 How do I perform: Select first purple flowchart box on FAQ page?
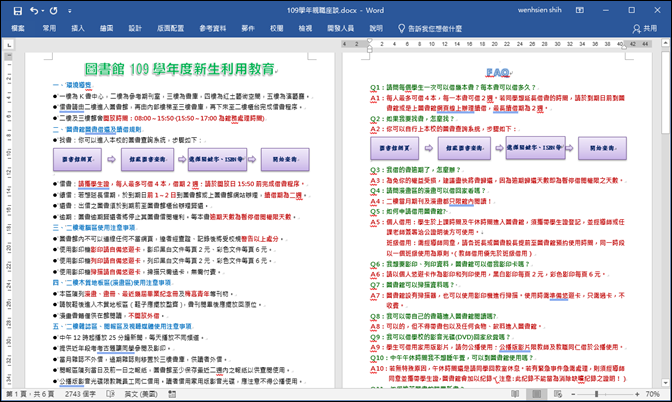(394, 148)
